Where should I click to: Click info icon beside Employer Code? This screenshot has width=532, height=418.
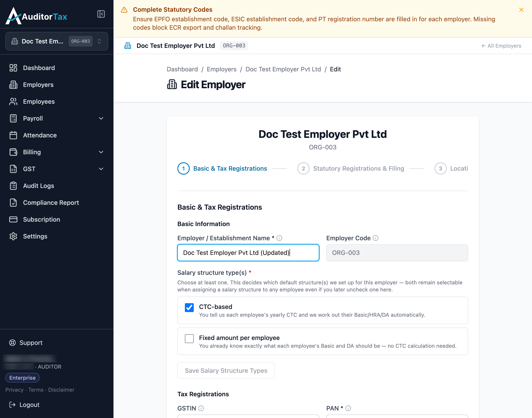pos(375,238)
